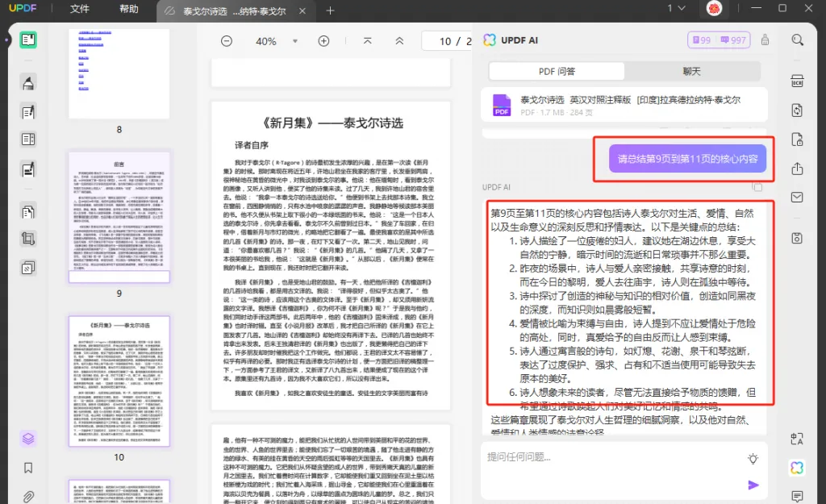
Task: Expand the 40% zoom level dropdown
Action: click(295, 41)
